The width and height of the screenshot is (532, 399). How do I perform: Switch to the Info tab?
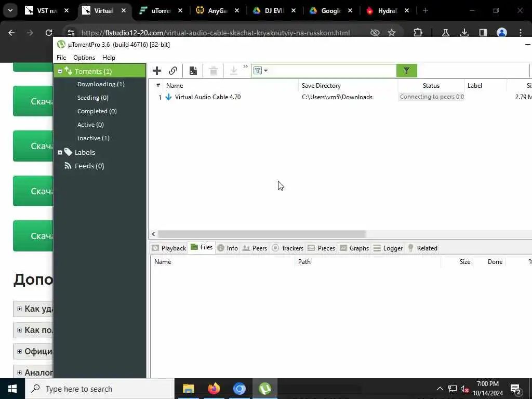(x=228, y=248)
